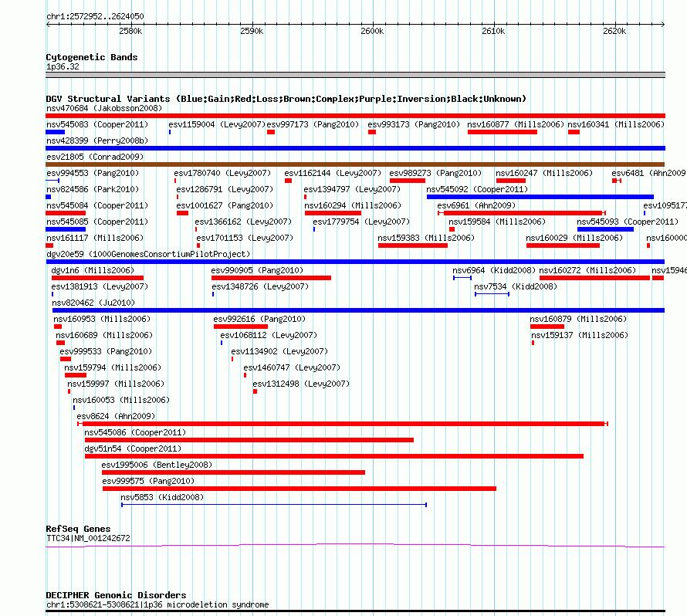
Task: Select nsv160053 (Mills2006) variant
Action: click(73, 408)
